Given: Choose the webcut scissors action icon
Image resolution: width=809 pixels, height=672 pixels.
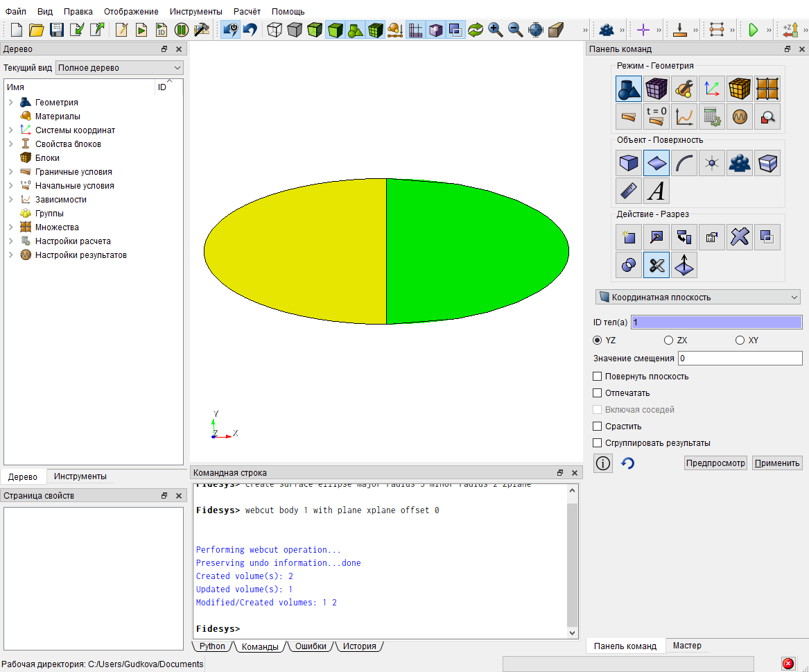Looking at the screenshot, I should pos(656,266).
